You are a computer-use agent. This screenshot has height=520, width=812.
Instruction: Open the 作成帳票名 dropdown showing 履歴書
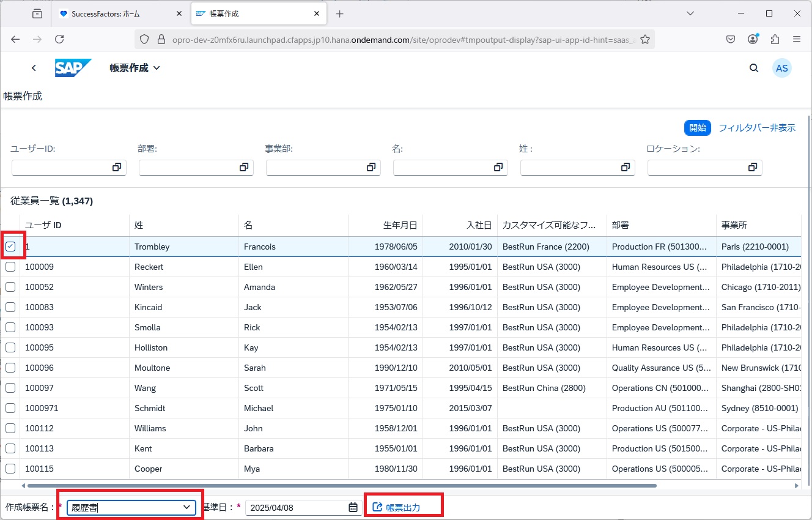click(x=187, y=507)
